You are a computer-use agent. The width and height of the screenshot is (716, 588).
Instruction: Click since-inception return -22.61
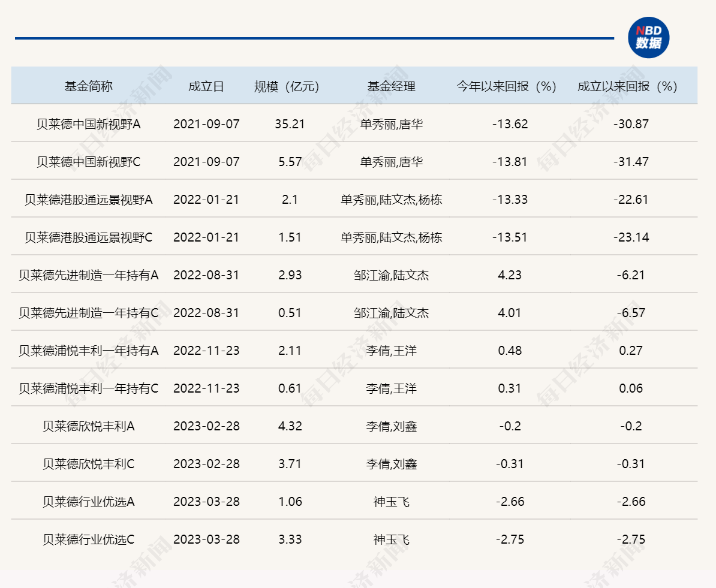[x=631, y=200]
